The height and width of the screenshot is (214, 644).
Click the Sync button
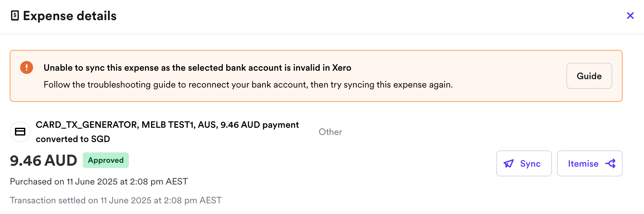(x=524, y=163)
